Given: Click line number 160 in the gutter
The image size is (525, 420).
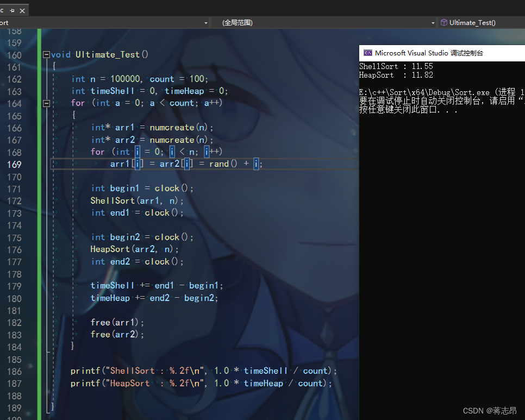Looking at the screenshot, I should click(x=14, y=55).
